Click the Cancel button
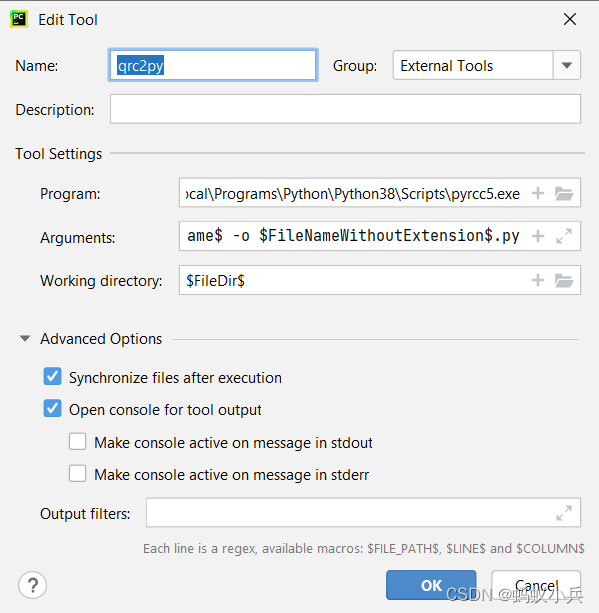This screenshot has width=599, height=613. (x=536, y=585)
